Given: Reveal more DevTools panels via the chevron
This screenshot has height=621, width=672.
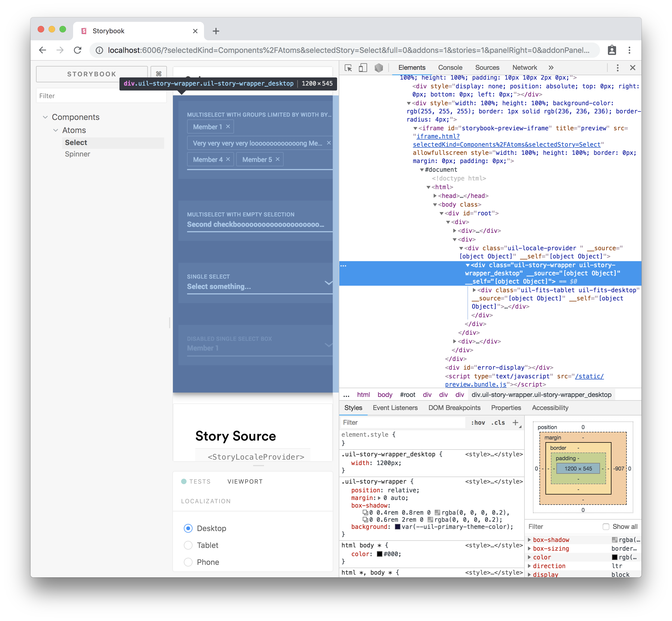Looking at the screenshot, I should pos(551,68).
